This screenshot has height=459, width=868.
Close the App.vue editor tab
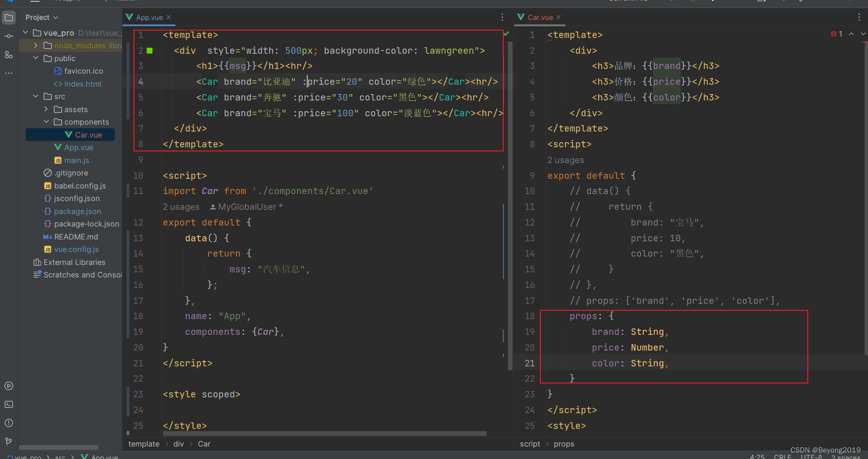(x=169, y=17)
